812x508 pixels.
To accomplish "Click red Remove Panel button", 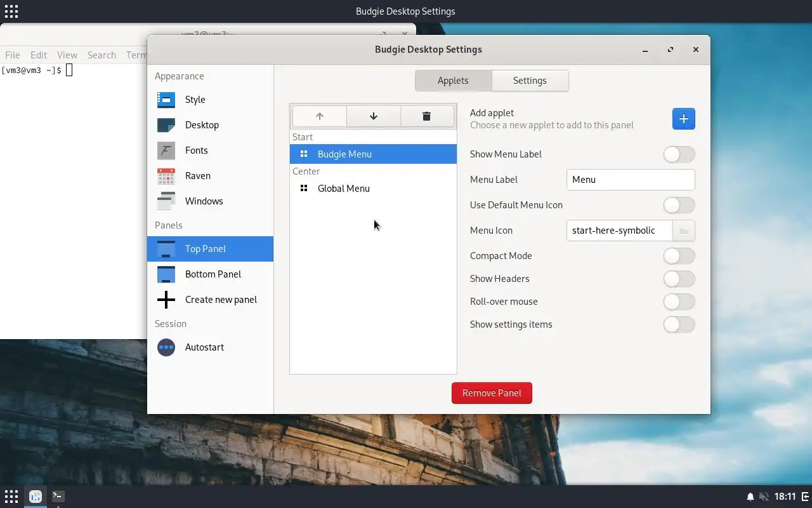I will [x=492, y=393].
